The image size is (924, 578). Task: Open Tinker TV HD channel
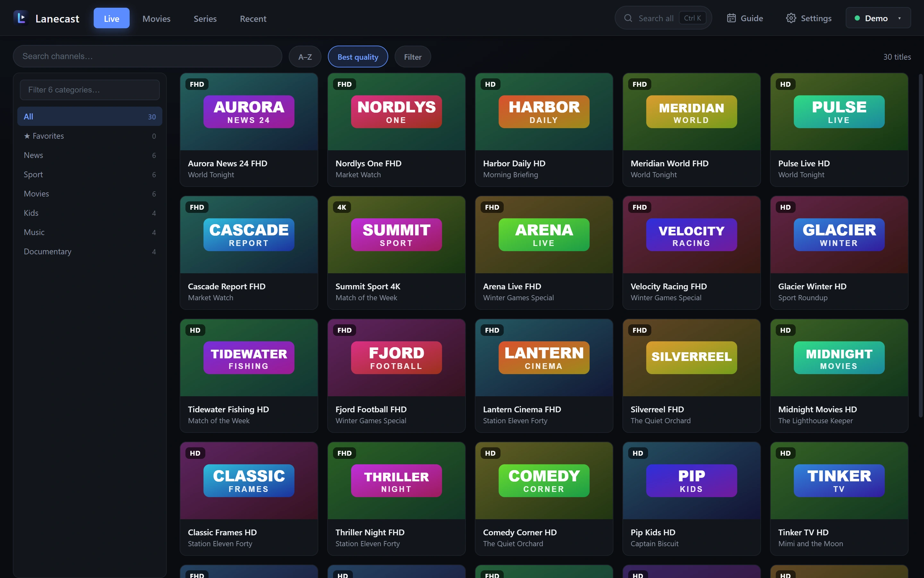pyautogui.click(x=839, y=499)
